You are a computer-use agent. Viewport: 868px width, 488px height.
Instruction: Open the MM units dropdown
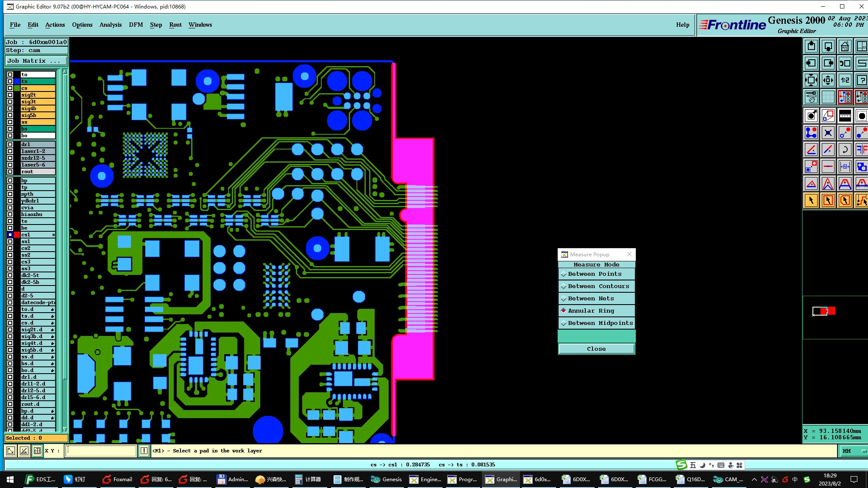point(853,451)
